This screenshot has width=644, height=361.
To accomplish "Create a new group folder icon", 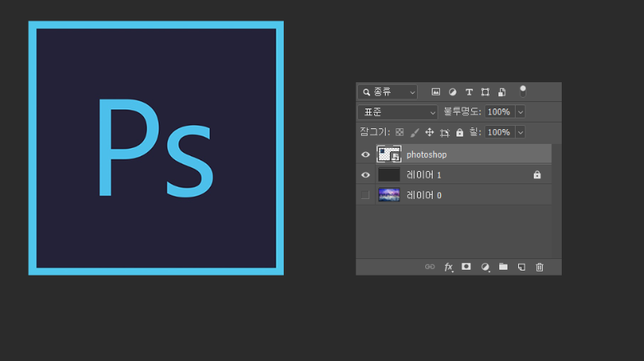I will click(x=503, y=266).
